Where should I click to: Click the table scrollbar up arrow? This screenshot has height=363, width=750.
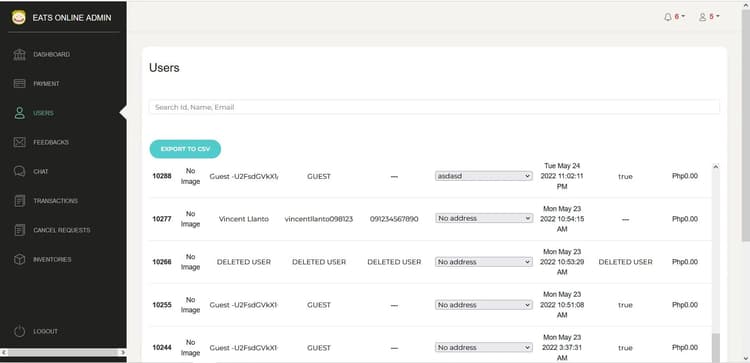(716, 167)
